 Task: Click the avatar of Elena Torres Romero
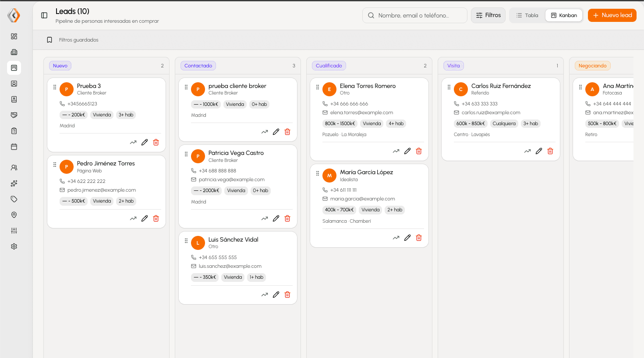pyautogui.click(x=329, y=89)
